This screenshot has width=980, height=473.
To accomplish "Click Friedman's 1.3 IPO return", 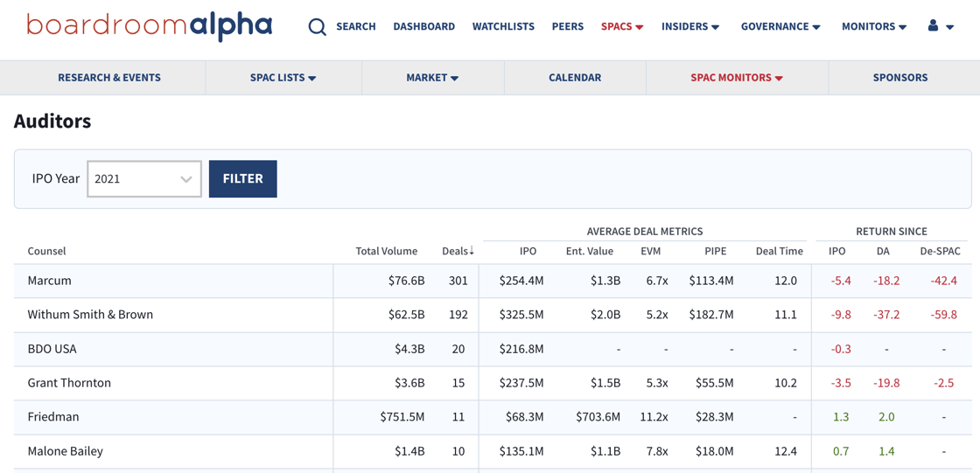I will coord(841,417).
